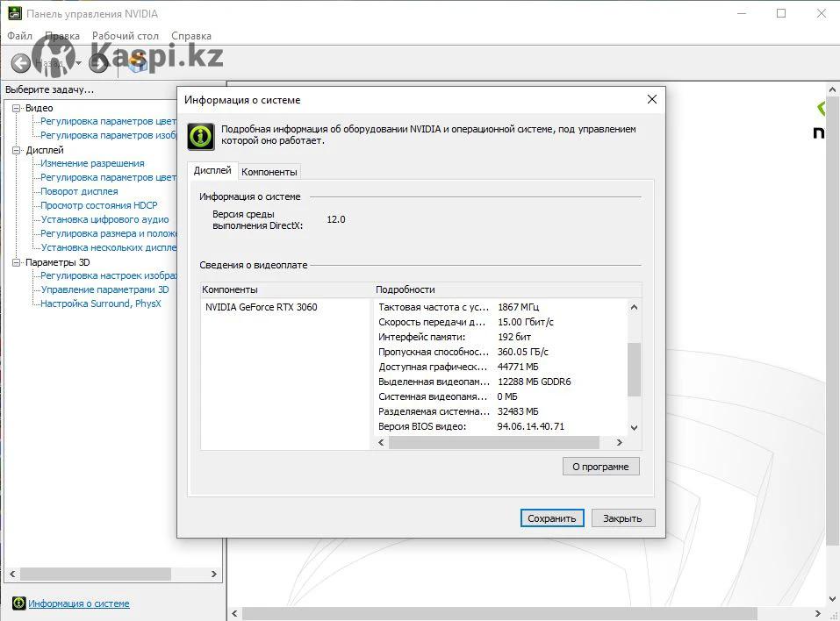The height and width of the screenshot is (621, 840).
Task: Click the DirectX version value 12.0
Action: [336, 219]
